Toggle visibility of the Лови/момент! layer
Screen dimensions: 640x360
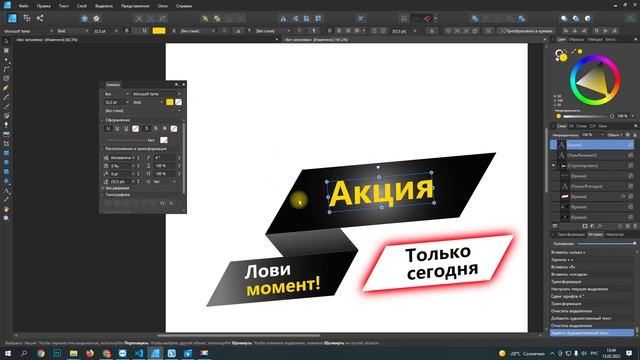click(631, 155)
